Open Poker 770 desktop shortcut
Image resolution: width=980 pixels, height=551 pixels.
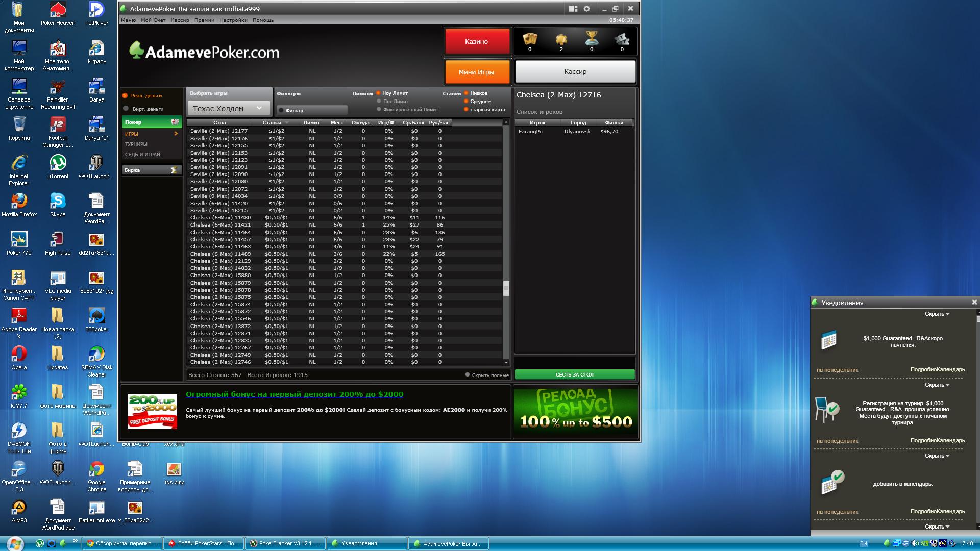pyautogui.click(x=19, y=243)
